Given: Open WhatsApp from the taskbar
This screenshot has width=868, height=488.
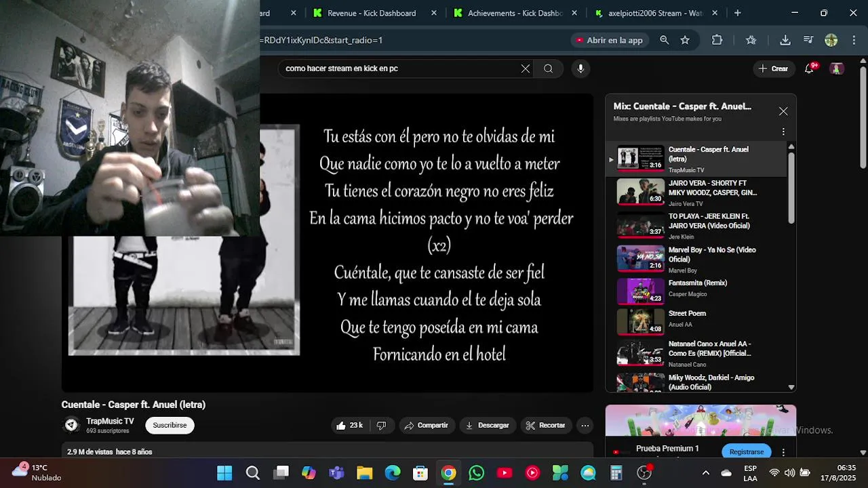Looking at the screenshot, I should click(x=477, y=473).
